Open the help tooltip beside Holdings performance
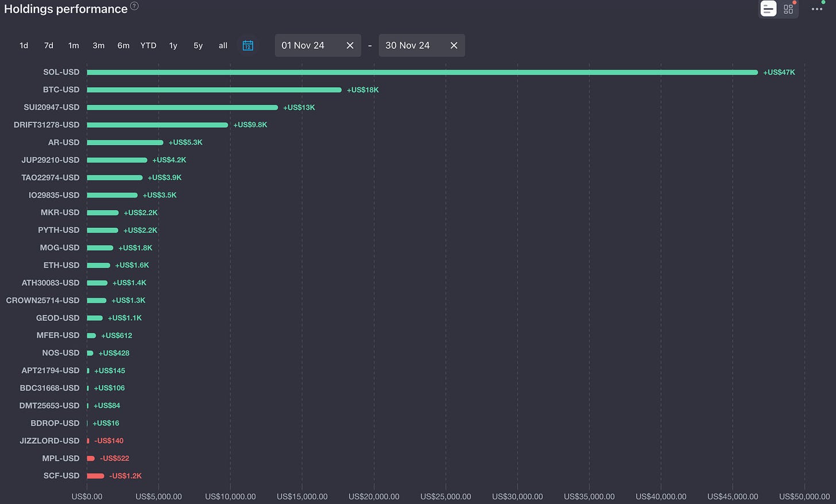The image size is (836, 504). [x=134, y=6]
